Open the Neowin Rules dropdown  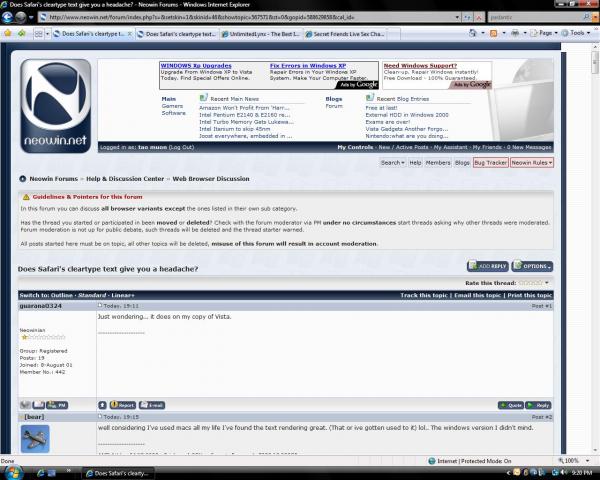(532, 163)
